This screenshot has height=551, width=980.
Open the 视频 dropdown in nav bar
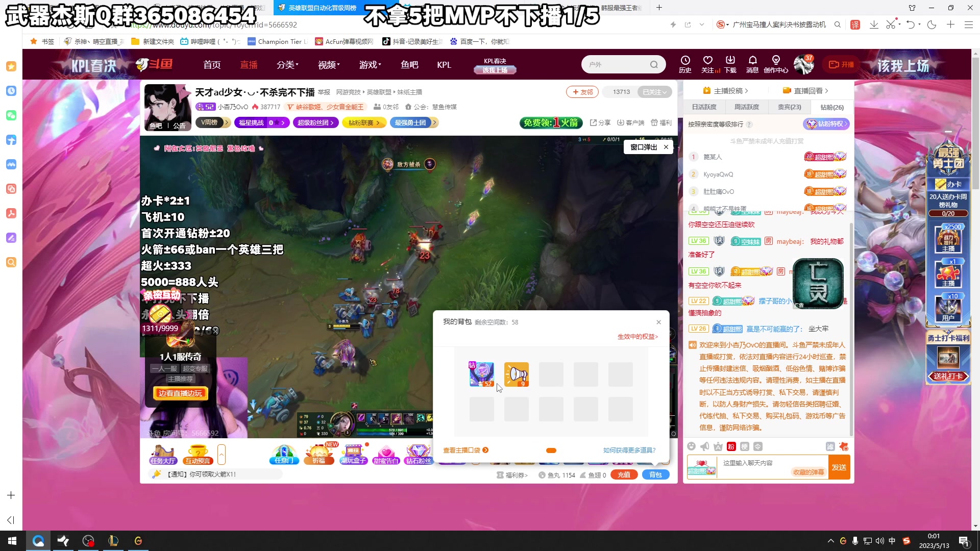329,65
